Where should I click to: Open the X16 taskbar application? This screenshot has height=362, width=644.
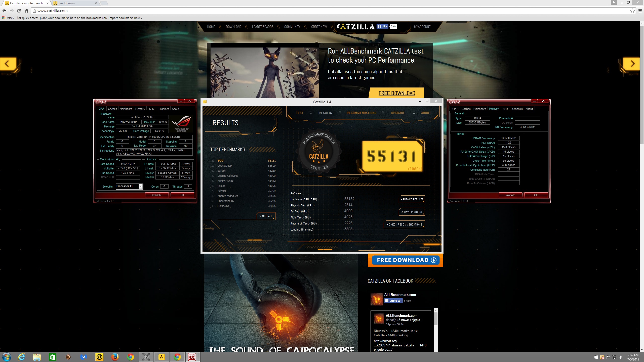click(x=146, y=357)
